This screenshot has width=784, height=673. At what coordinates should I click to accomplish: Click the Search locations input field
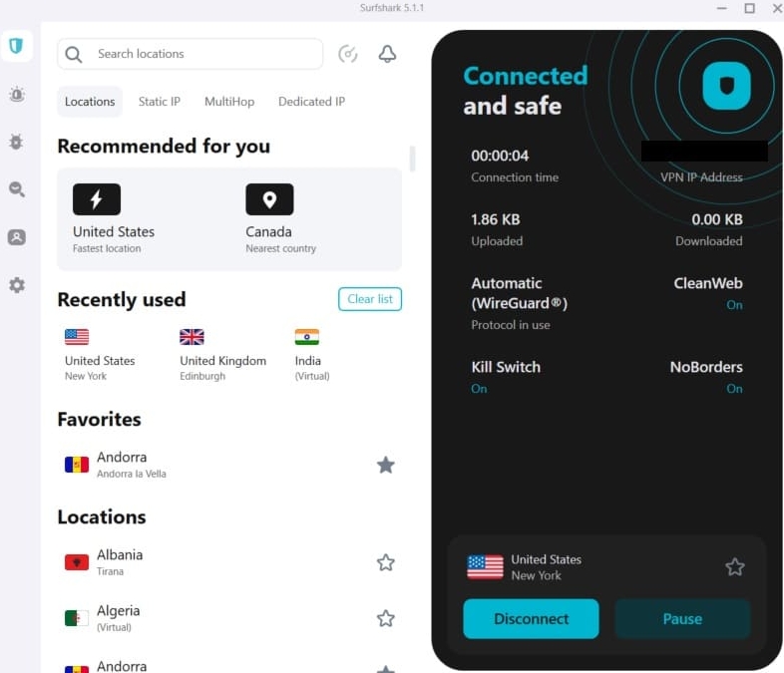point(199,54)
